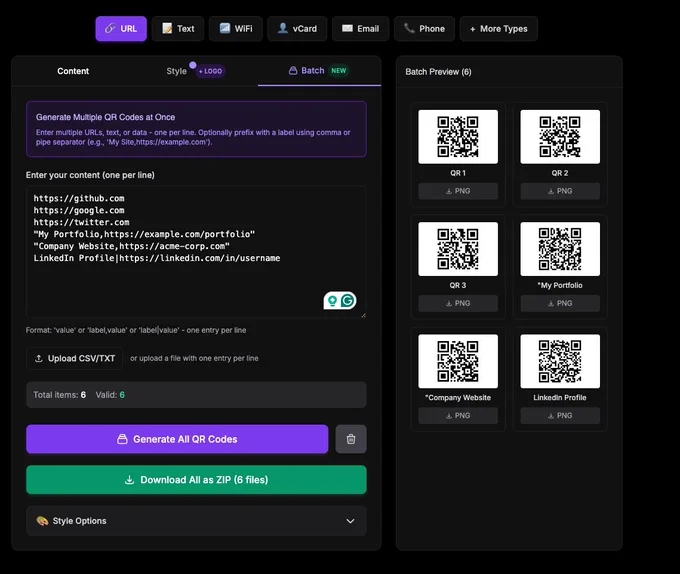Click the + LOGO badge
The height and width of the screenshot is (574, 680).
[210, 71]
